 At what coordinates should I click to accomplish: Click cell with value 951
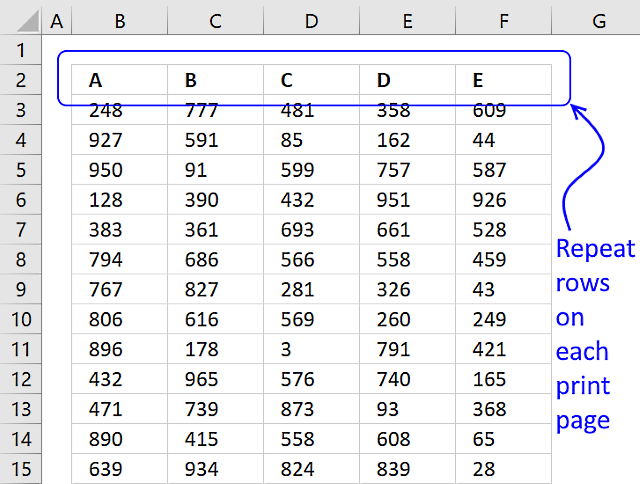click(407, 199)
